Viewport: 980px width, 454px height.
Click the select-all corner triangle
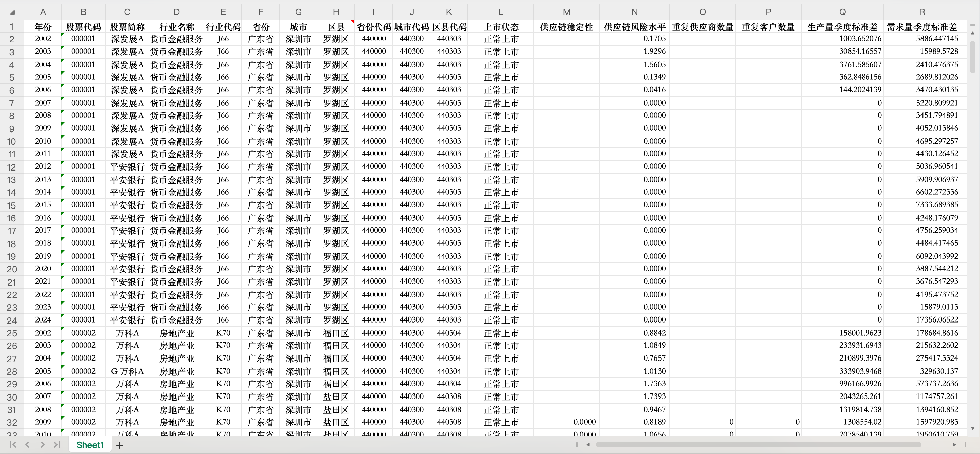click(x=12, y=12)
